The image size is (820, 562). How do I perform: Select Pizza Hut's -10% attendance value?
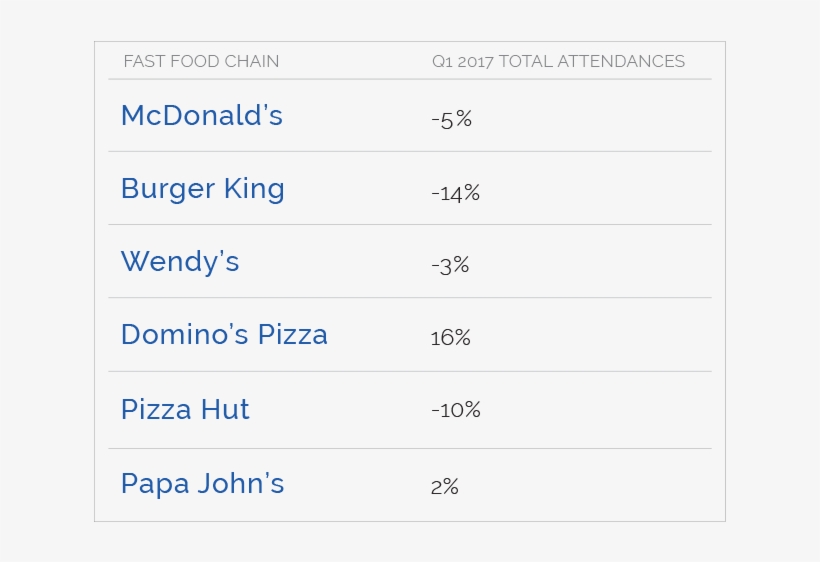coord(456,410)
